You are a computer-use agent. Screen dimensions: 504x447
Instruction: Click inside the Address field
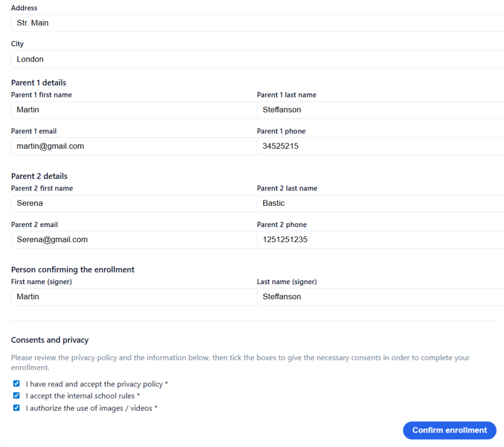pyautogui.click(x=148, y=23)
